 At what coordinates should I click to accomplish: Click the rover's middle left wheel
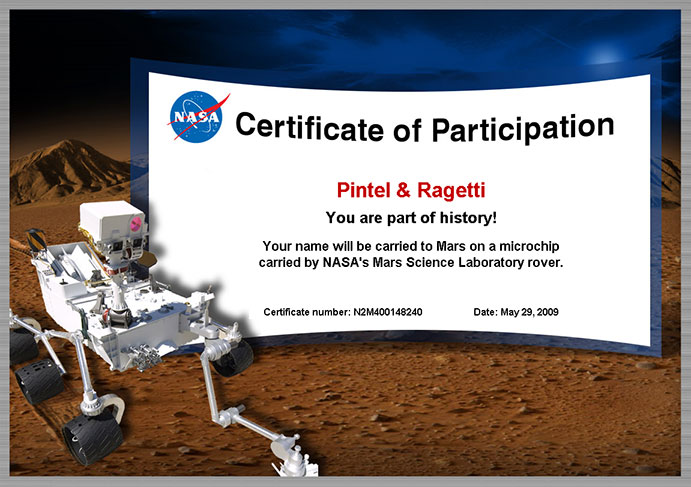[40, 383]
